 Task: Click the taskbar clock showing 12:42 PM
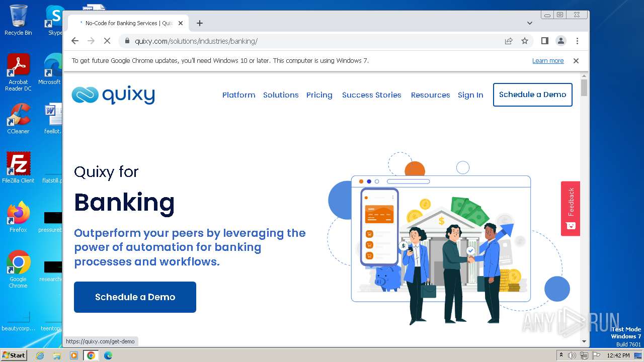point(618,355)
